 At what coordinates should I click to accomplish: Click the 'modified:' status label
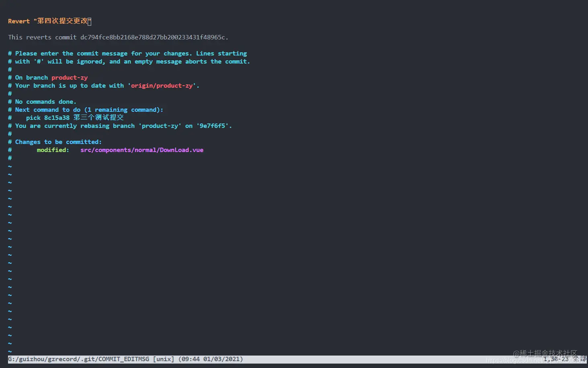[53, 150]
